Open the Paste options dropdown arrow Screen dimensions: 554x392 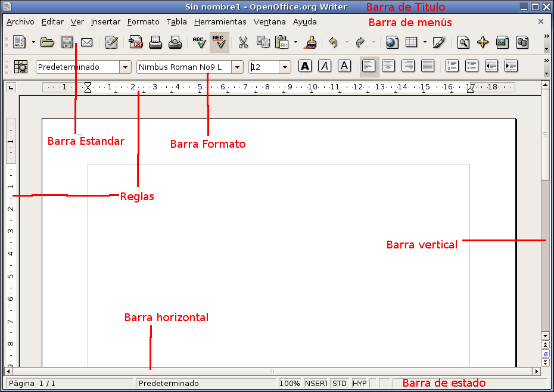pos(295,42)
